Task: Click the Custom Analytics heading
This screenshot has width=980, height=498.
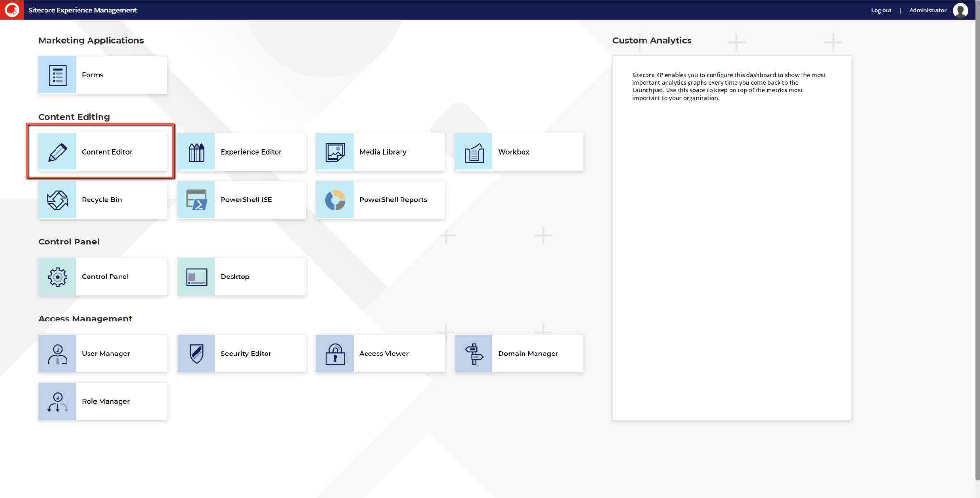Action: [652, 41]
